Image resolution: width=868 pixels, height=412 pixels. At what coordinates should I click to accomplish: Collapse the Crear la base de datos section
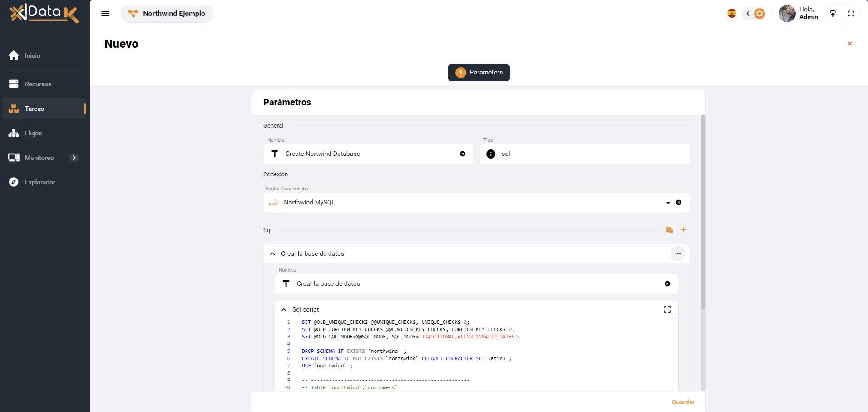[272, 254]
